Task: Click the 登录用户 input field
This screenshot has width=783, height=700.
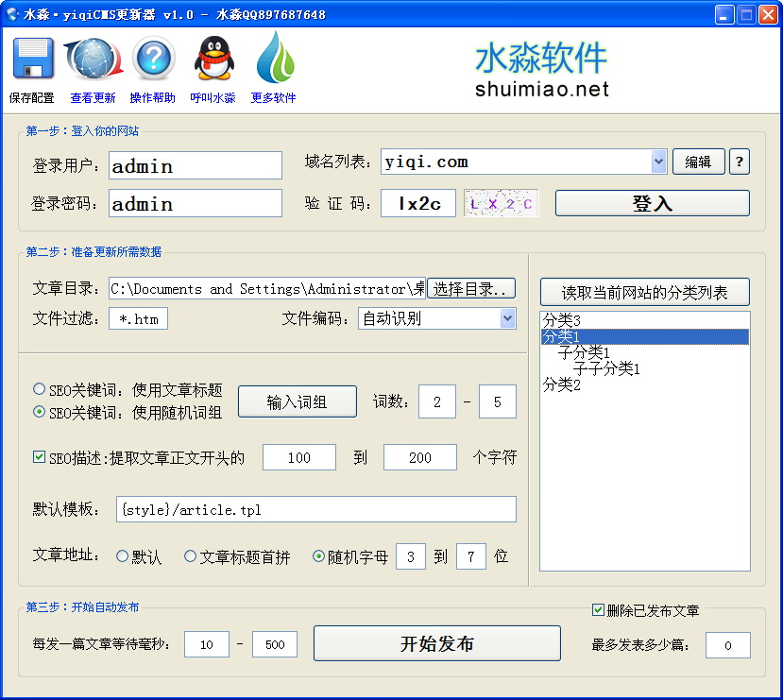Action: (196, 165)
